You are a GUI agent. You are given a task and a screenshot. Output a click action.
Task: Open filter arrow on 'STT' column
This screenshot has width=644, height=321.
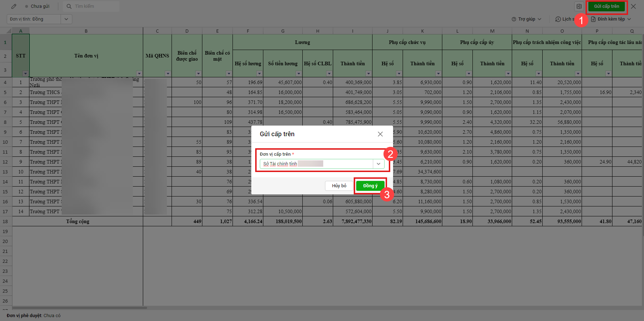25,74
